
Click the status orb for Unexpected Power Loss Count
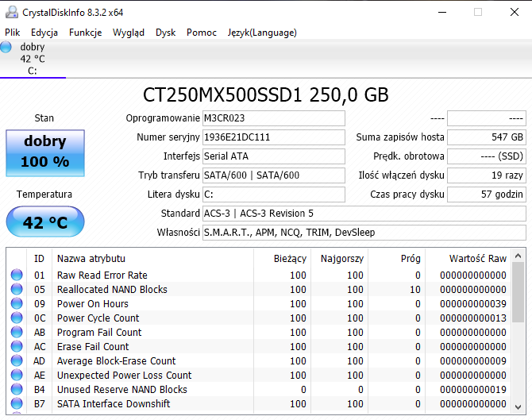click(17, 375)
